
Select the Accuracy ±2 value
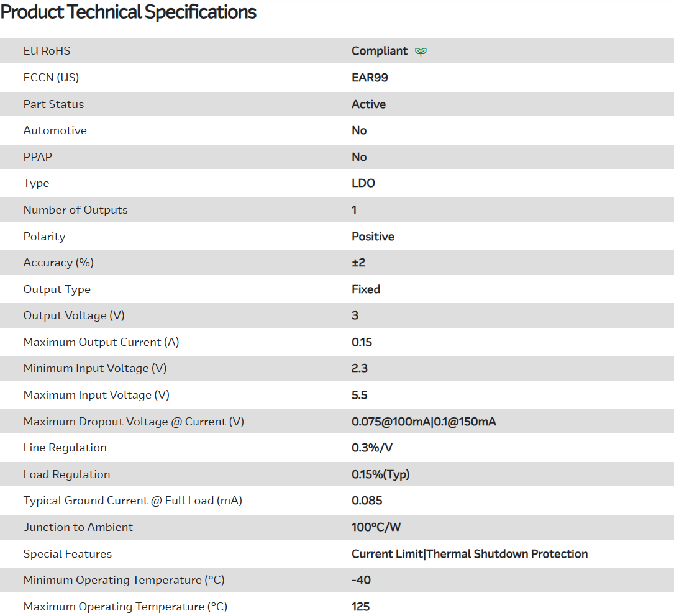(x=358, y=263)
